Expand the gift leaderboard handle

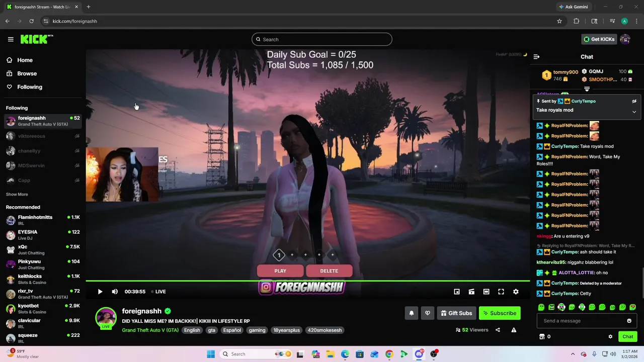(587, 89)
